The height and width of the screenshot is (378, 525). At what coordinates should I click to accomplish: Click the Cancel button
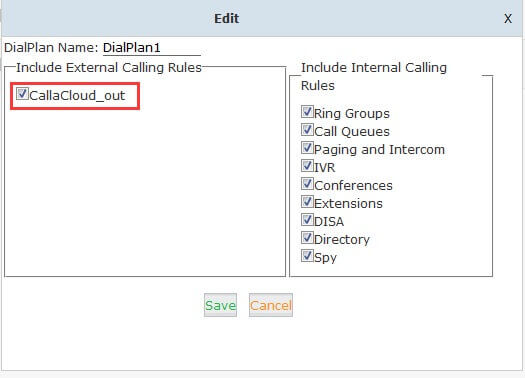point(271,305)
